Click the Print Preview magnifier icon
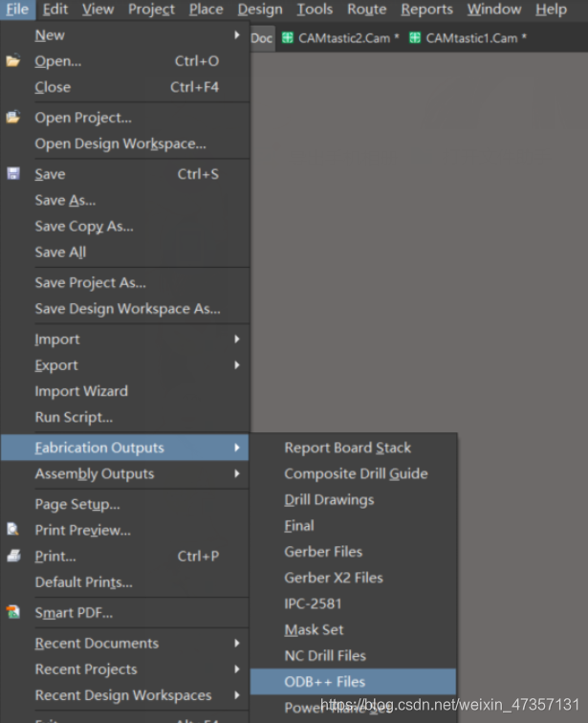The height and width of the screenshot is (723, 588). [x=12, y=530]
